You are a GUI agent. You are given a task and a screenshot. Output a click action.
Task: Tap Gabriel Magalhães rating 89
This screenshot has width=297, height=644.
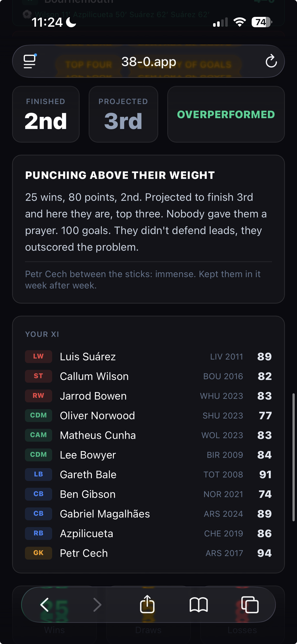pos(265,514)
